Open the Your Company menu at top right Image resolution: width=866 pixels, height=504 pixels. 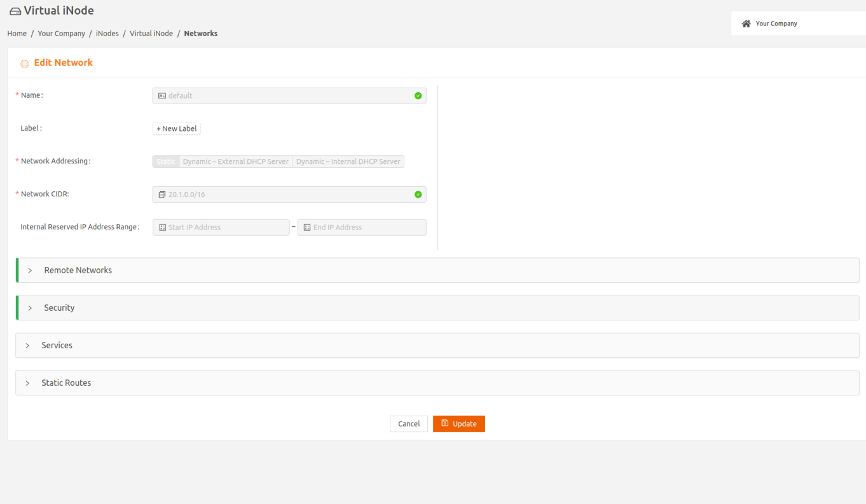pyautogui.click(x=798, y=24)
